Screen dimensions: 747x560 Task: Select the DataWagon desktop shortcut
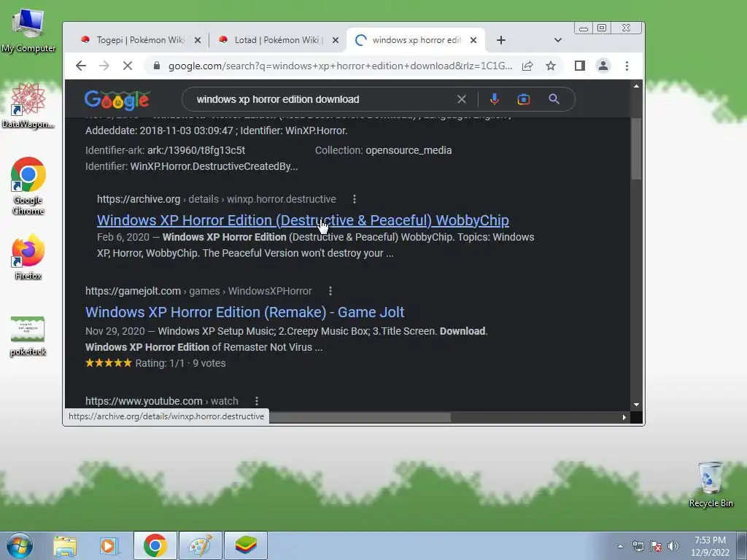[28, 106]
